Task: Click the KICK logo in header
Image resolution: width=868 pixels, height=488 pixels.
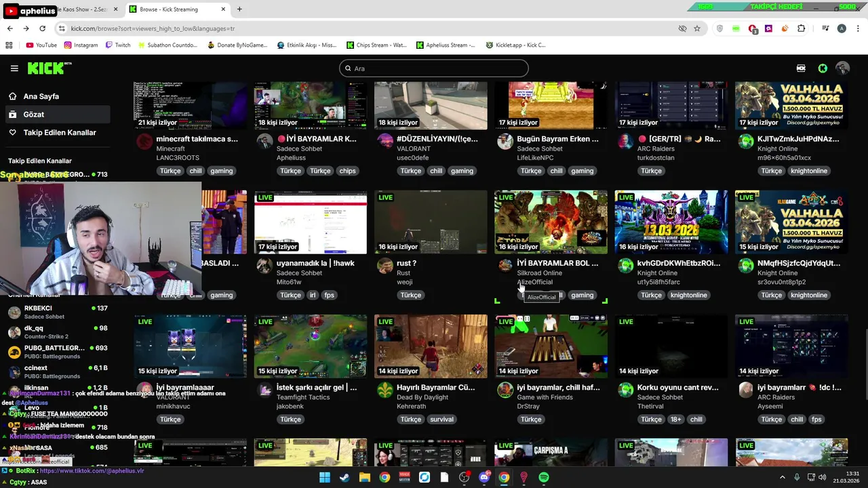Action: pyautogui.click(x=49, y=68)
